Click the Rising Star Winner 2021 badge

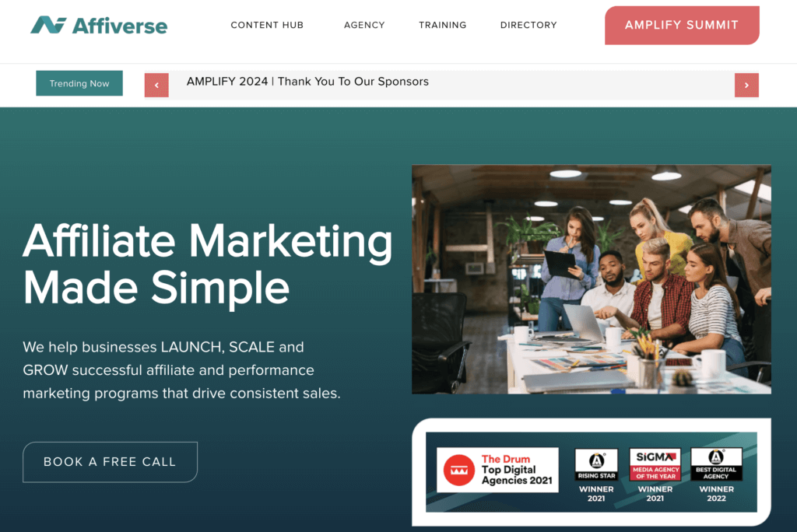596,475
